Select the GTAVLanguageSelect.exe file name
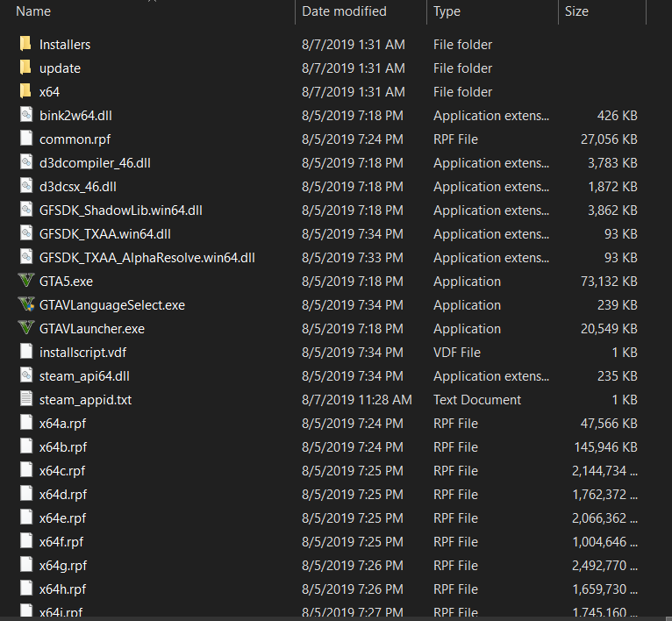This screenshot has height=621, width=672. [112, 305]
